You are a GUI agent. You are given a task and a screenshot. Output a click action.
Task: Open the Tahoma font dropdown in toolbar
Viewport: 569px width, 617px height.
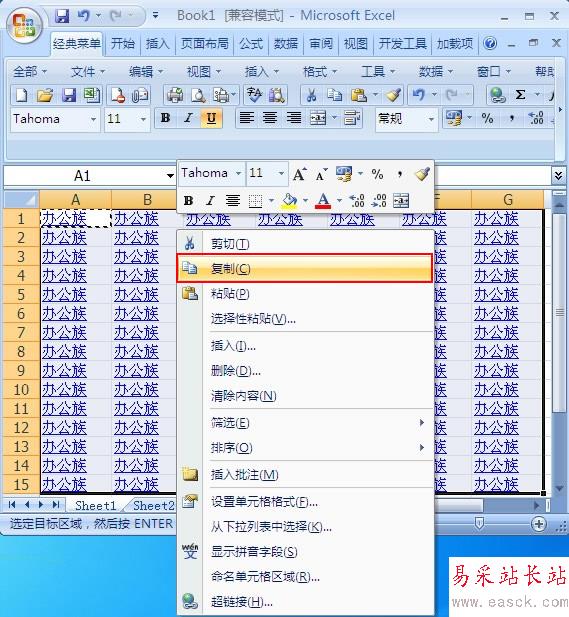(x=93, y=119)
